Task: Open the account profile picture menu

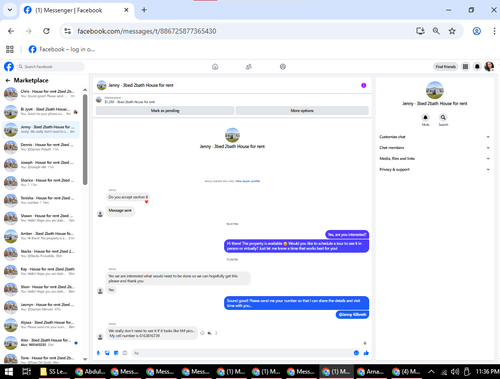Action: coord(489,67)
